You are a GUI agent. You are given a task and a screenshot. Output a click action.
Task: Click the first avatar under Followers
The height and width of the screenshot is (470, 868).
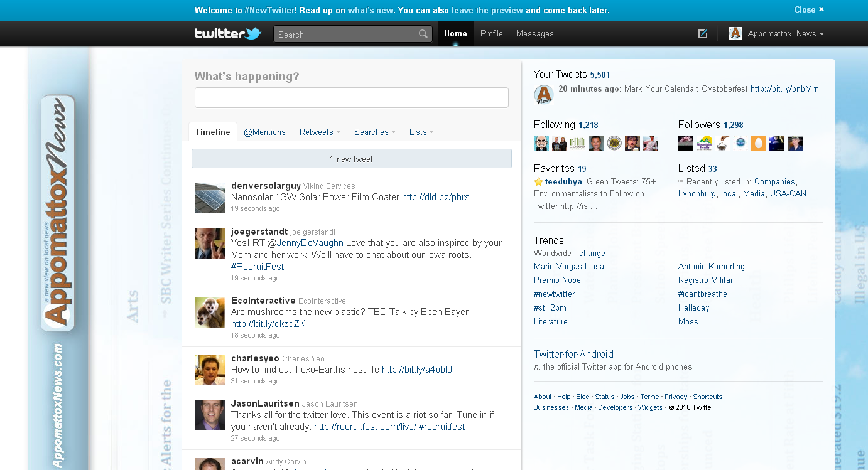click(686, 143)
